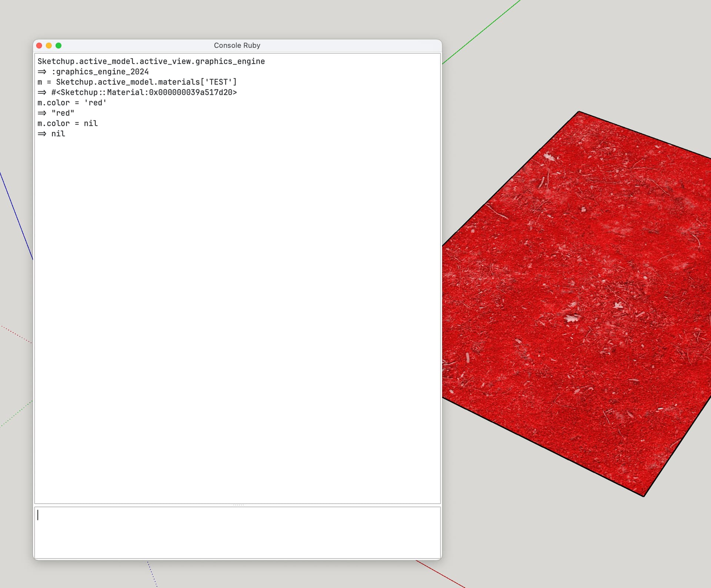711x588 pixels.
Task: Close the Console Ruby window
Action: tap(39, 46)
